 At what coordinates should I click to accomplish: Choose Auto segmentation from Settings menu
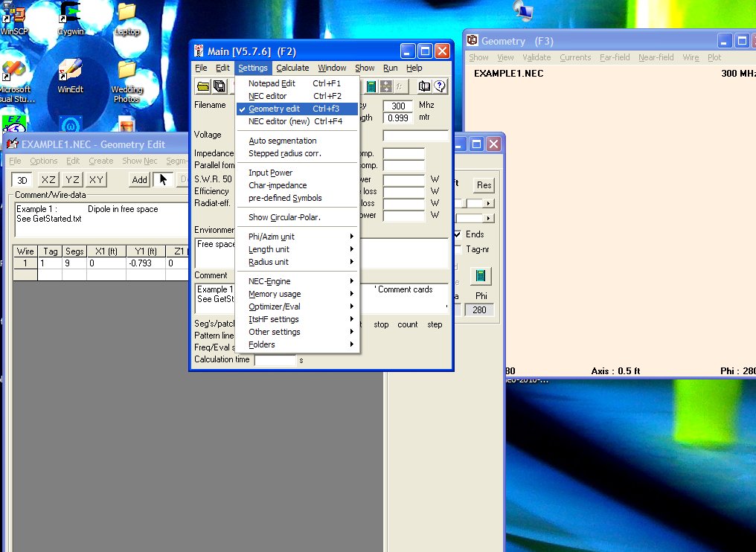click(x=282, y=141)
